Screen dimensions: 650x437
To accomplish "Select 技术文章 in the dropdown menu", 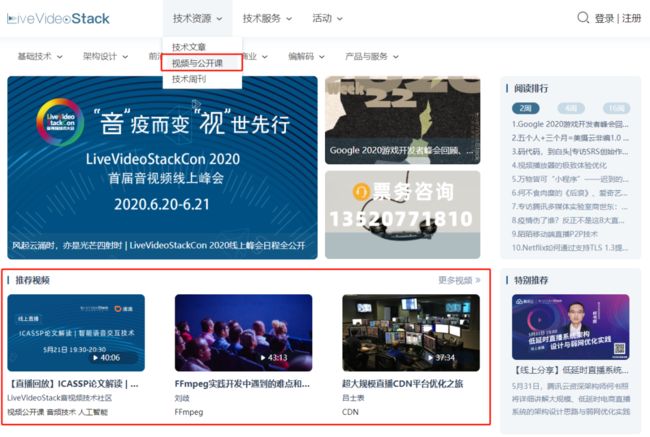I will (189, 47).
